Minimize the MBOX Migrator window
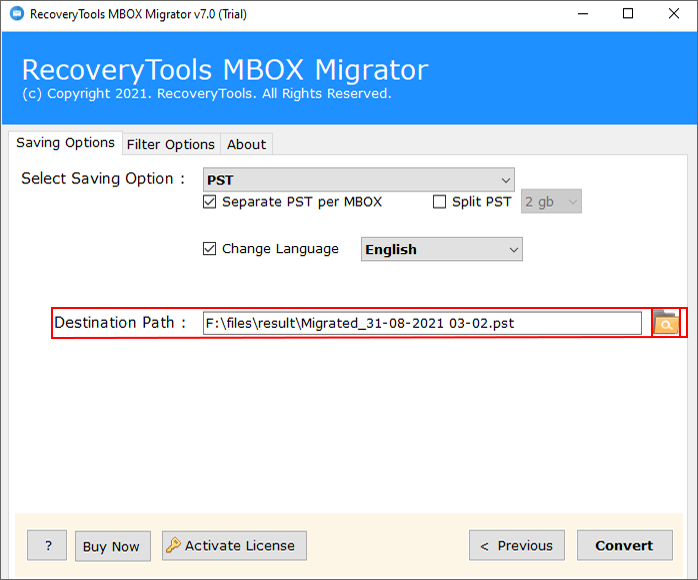 [583, 14]
